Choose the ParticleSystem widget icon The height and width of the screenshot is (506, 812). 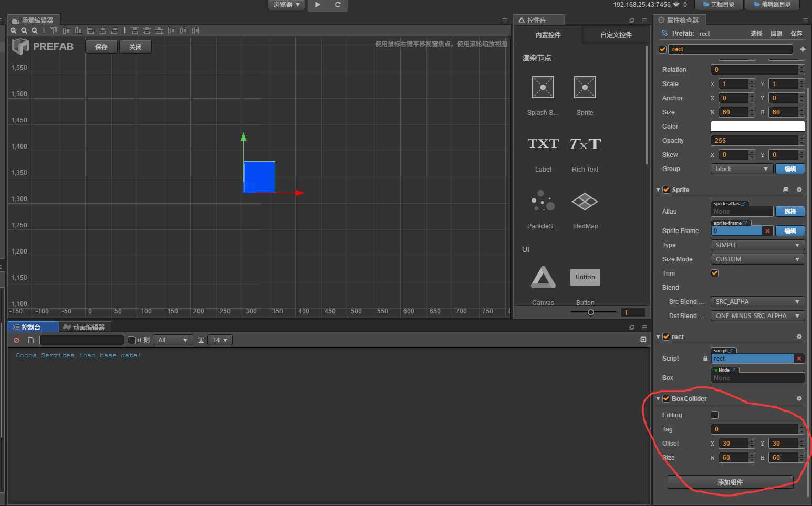pos(543,201)
